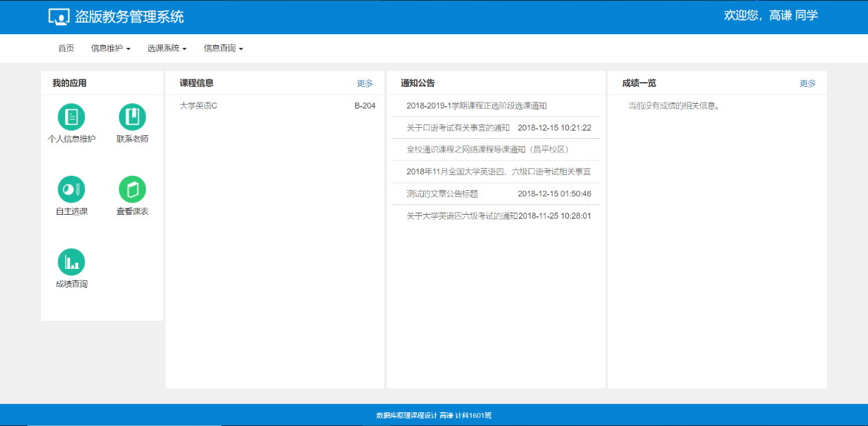The width and height of the screenshot is (868, 426).
Task: Open the 联系老师 book icon
Action: 132,117
